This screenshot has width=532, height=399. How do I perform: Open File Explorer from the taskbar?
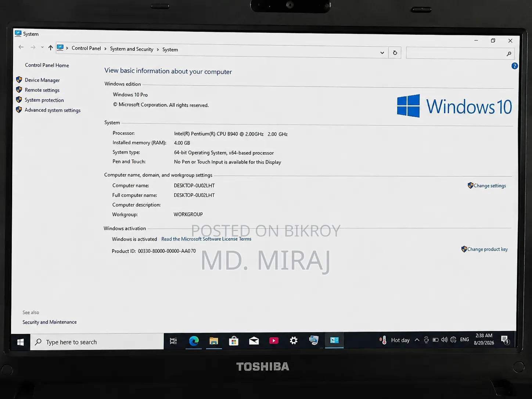point(214,341)
